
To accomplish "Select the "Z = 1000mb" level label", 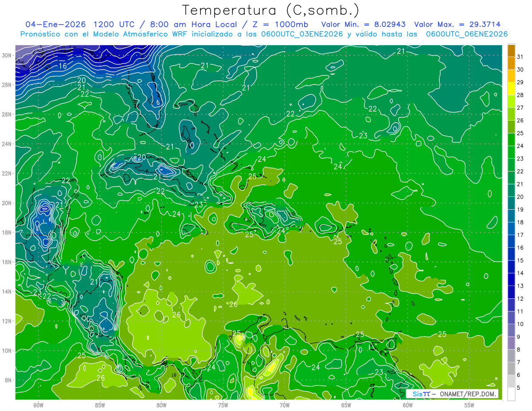I will [280, 24].
